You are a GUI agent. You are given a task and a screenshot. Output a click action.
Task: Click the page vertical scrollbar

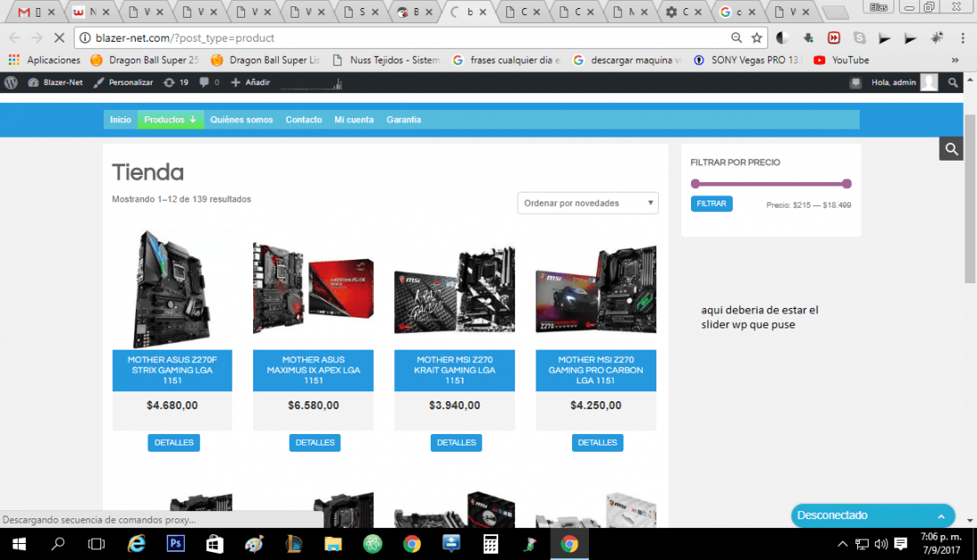pyautogui.click(x=970, y=198)
